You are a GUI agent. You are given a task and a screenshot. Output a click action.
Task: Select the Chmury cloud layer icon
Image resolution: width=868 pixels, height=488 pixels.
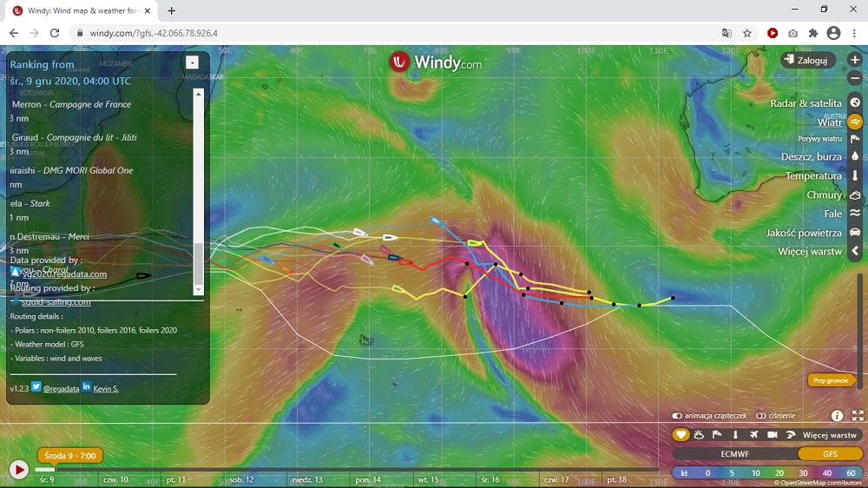pos(855,195)
